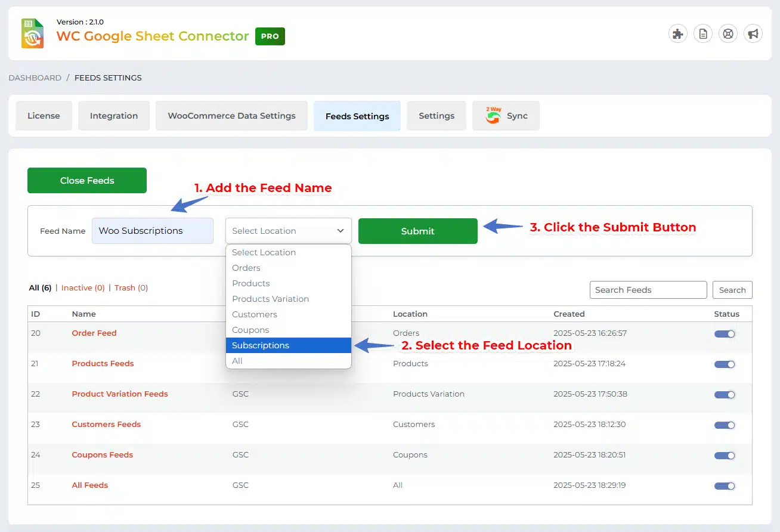
Task: Switch off Product Variation Feeds status
Action: pos(725,395)
